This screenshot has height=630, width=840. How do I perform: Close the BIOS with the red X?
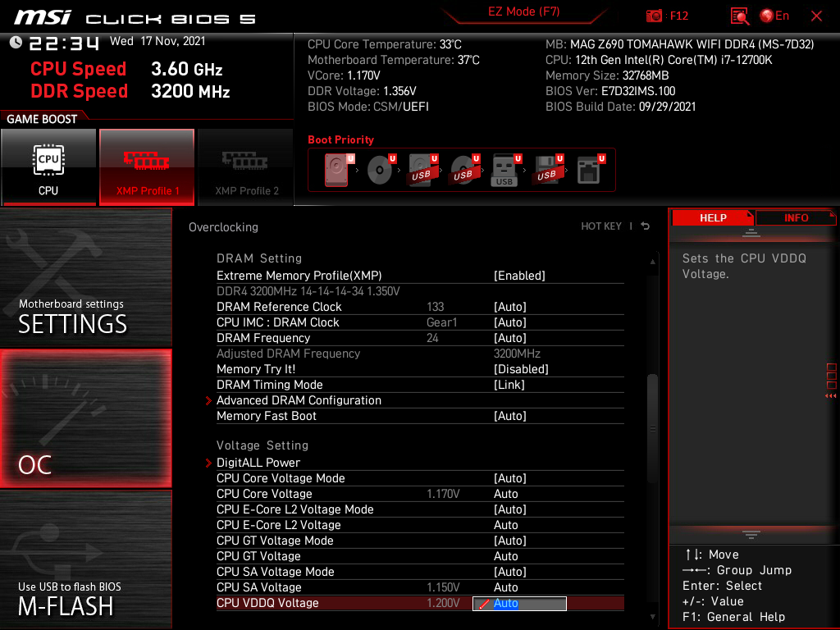pos(816,16)
